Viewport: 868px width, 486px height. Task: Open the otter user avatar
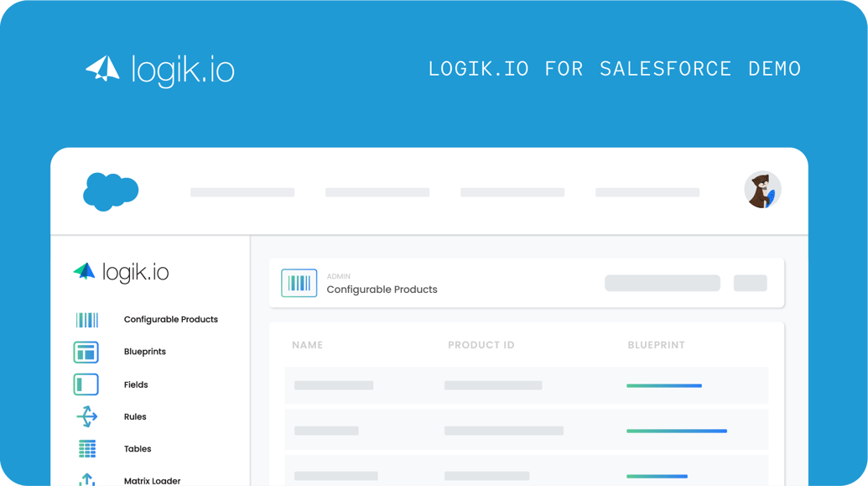762,190
